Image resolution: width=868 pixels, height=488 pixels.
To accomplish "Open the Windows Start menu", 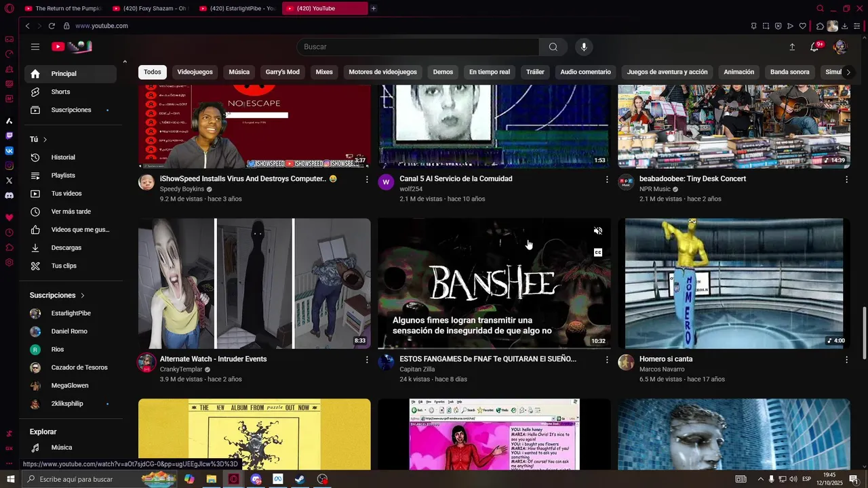I will click(10, 479).
